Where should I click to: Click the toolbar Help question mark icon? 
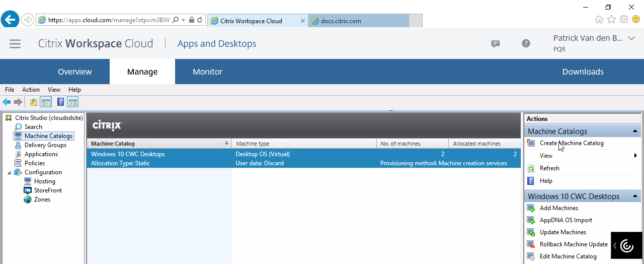tap(60, 102)
